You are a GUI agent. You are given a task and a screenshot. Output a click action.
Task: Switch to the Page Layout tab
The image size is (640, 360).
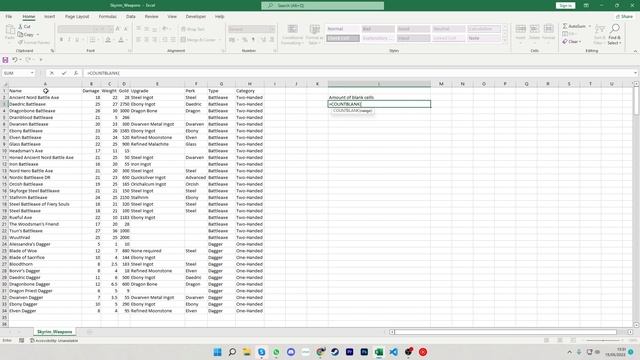click(77, 16)
